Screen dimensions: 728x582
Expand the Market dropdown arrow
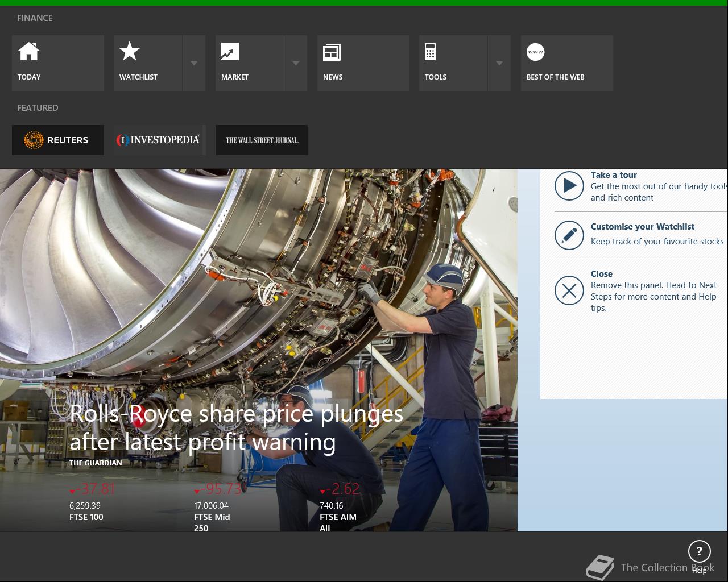point(296,63)
